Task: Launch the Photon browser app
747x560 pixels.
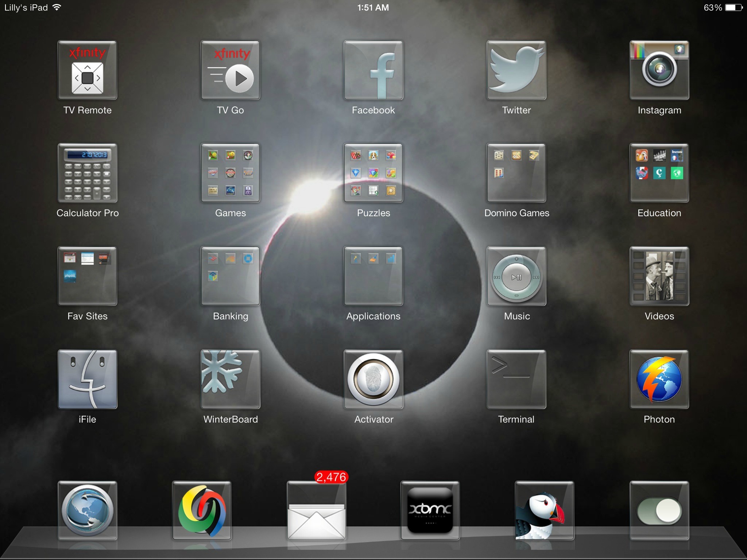Action: [659, 379]
